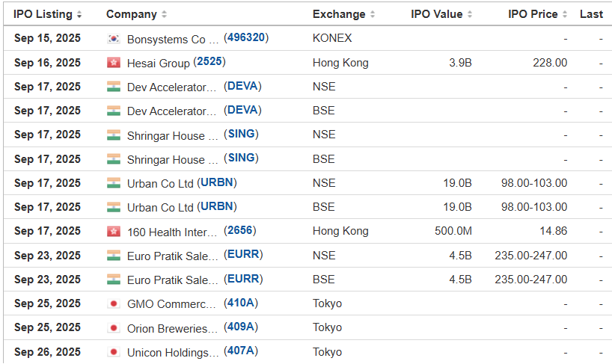Image resolution: width=612 pixels, height=364 pixels.
Task: Click the Company column header
Action: pos(132,14)
